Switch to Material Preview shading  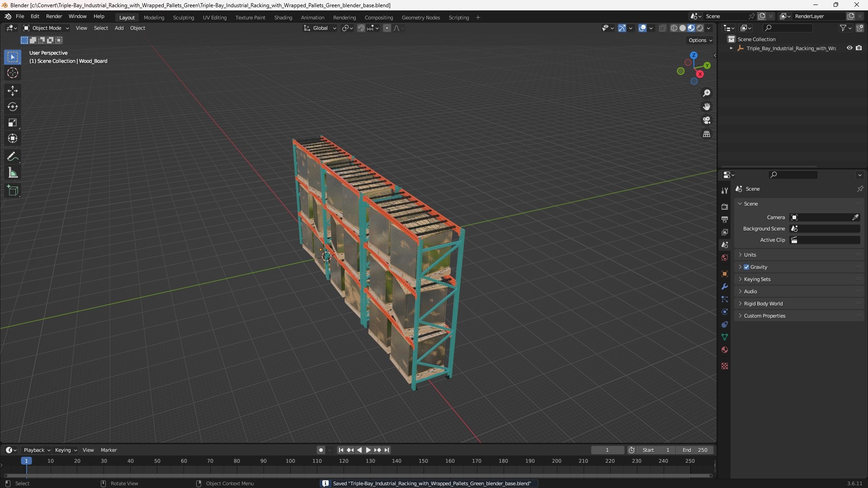point(691,28)
